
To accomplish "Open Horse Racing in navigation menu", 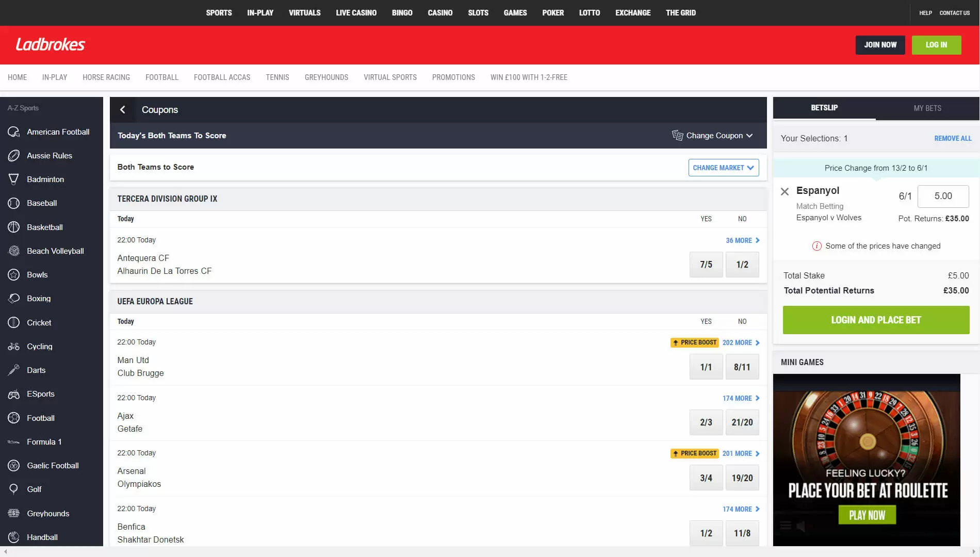I will [106, 77].
